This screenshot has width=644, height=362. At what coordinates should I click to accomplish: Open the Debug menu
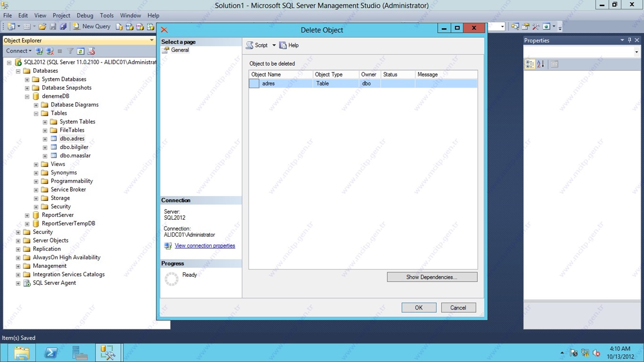pos(85,15)
